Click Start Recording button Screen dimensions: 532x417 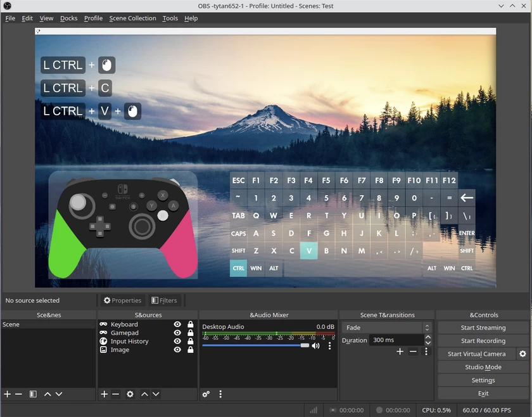(x=483, y=341)
